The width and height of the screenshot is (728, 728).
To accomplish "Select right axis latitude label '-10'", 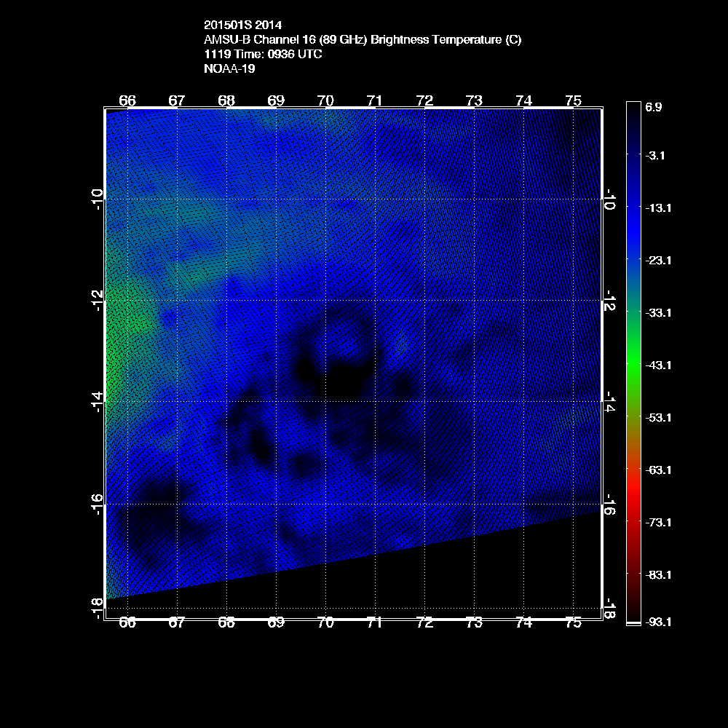I will 610,199.
